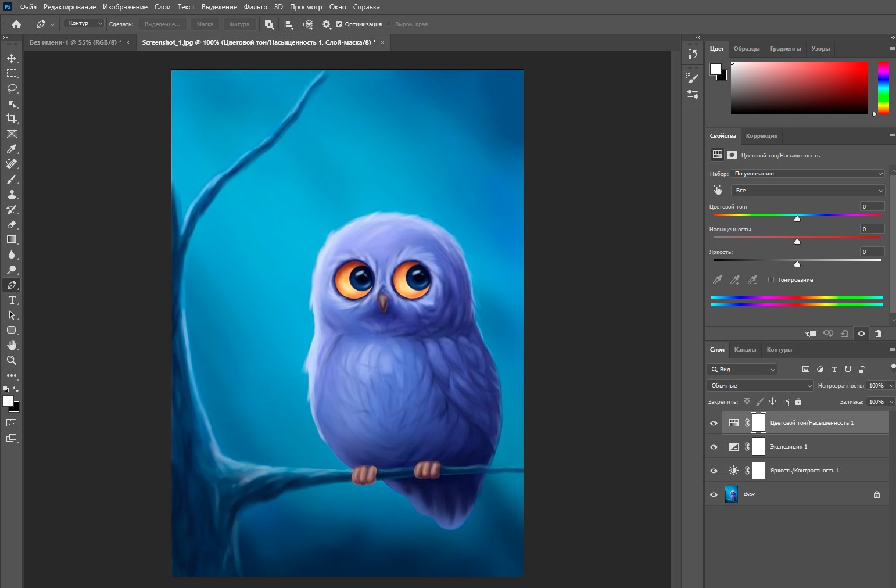Viewport: 896px width, 588px height.
Task: Open the Контур mode dropdown
Action: (84, 24)
